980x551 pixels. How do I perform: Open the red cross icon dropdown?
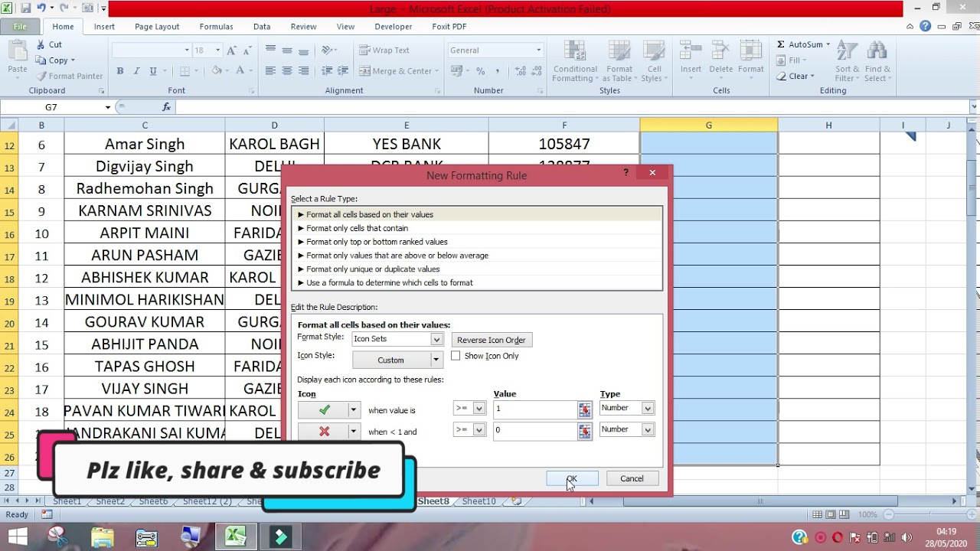[353, 432]
